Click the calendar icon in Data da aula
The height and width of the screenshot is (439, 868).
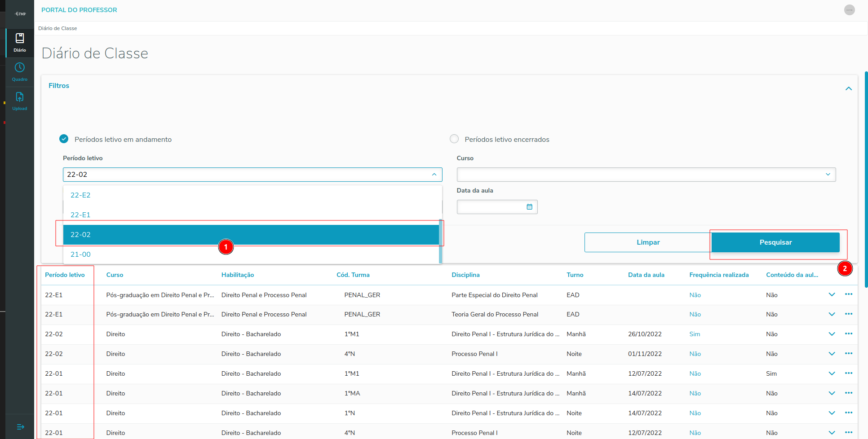pyautogui.click(x=529, y=207)
